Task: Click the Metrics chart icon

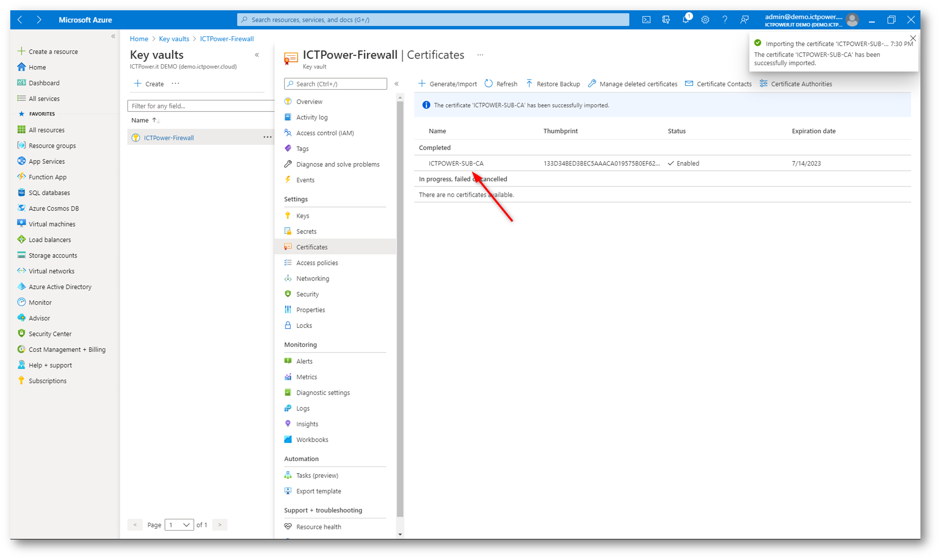Action: point(288,376)
